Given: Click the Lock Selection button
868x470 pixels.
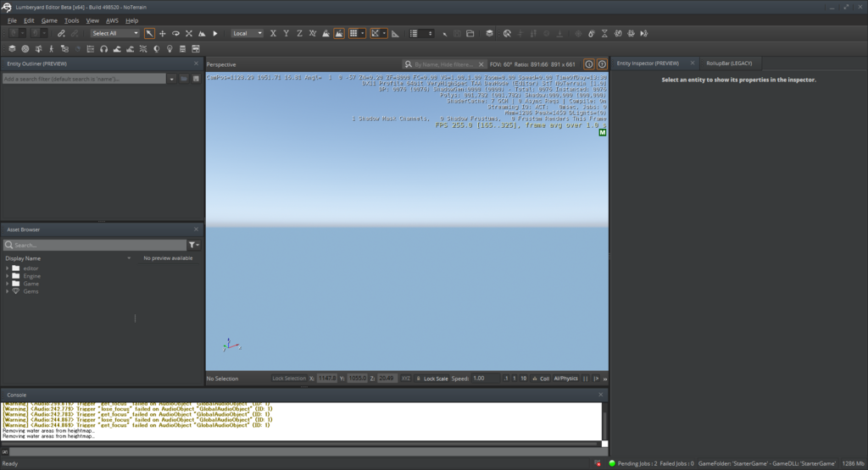Looking at the screenshot, I should [289, 379].
